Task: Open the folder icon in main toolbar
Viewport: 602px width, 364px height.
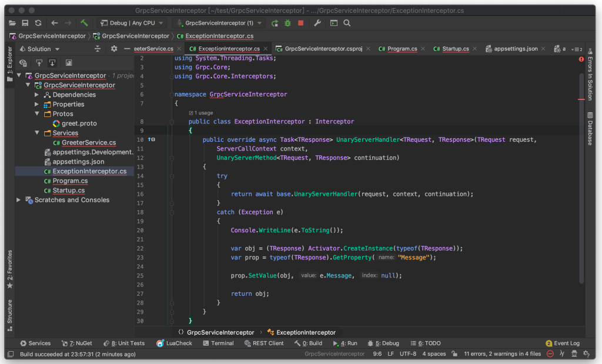Action: pos(12,23)
